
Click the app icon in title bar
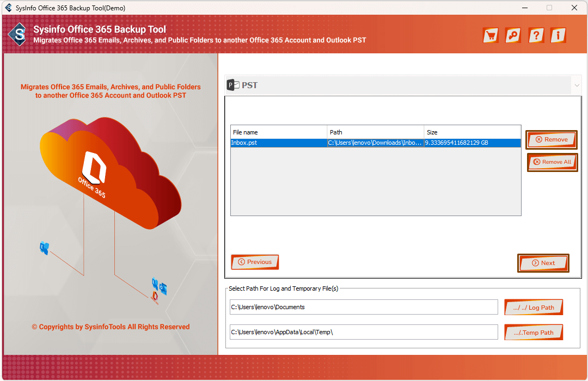(9, 8)
